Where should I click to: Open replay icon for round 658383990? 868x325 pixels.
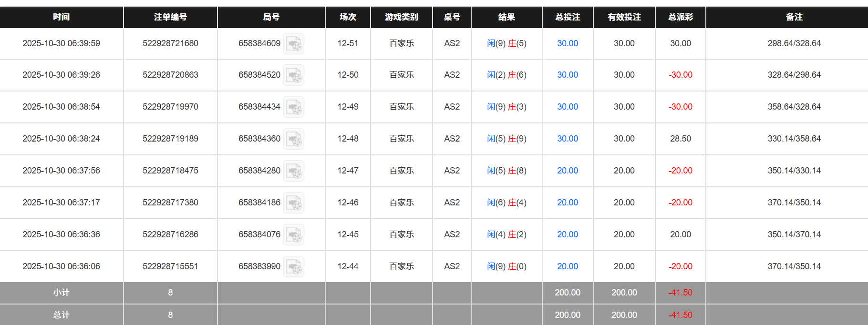coord(294,267)
